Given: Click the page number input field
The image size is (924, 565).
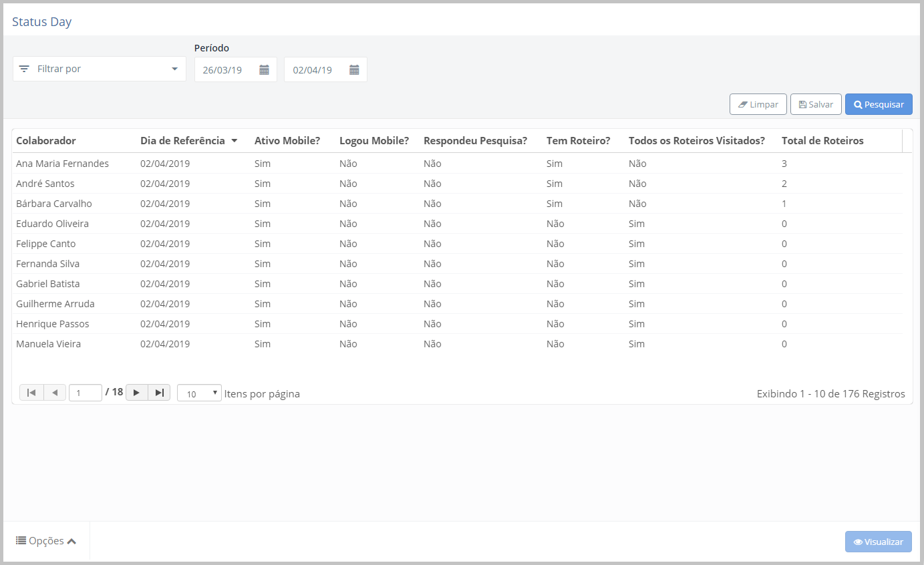Looking at the screenshot, I should [85, 393].
